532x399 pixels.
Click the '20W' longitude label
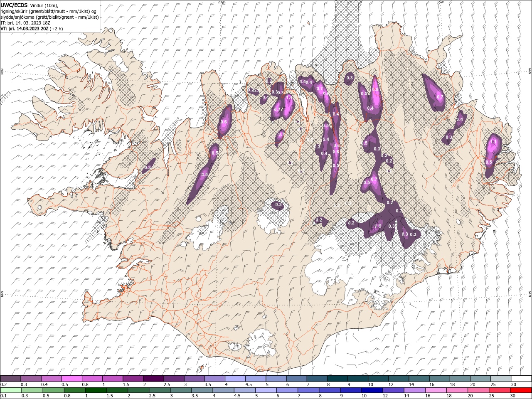pos(221,2)
